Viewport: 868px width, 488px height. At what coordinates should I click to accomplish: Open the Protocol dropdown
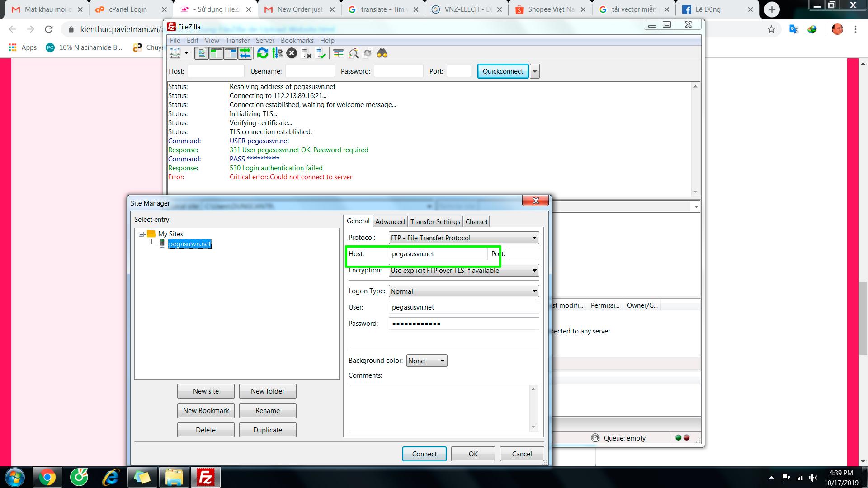coord(464,238)
